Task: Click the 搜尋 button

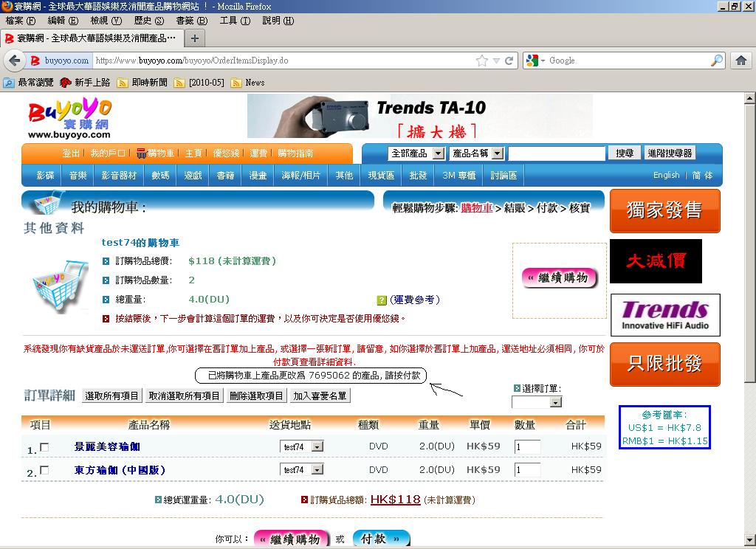Action: pyautogui.click(x=625, y=153)
